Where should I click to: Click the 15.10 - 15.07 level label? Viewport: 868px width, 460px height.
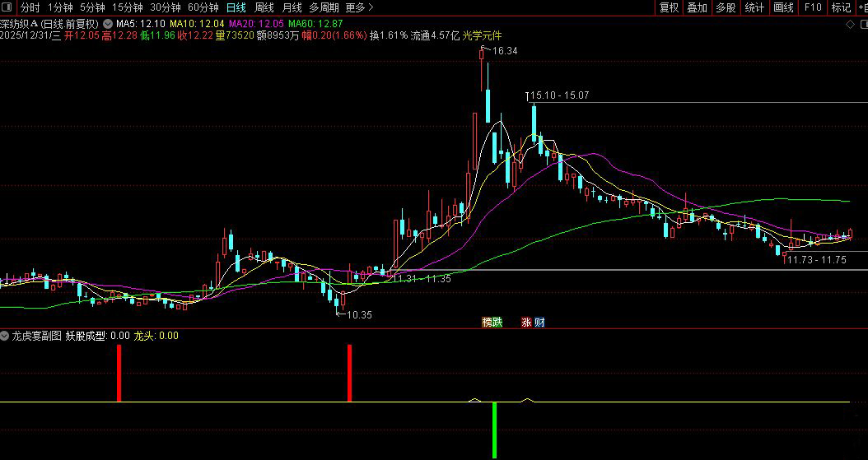click(x=560, y=95)
